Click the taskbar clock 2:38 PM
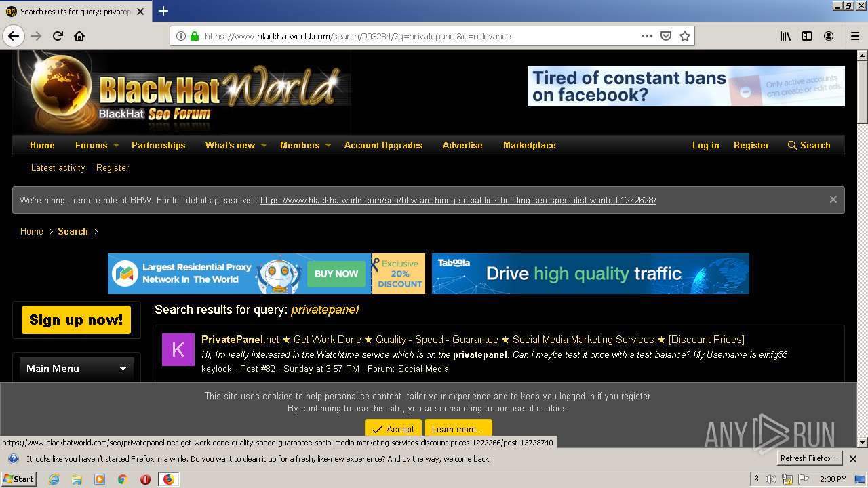The height and width of the screenshot is (488, 868). click(x=833, y=479)
